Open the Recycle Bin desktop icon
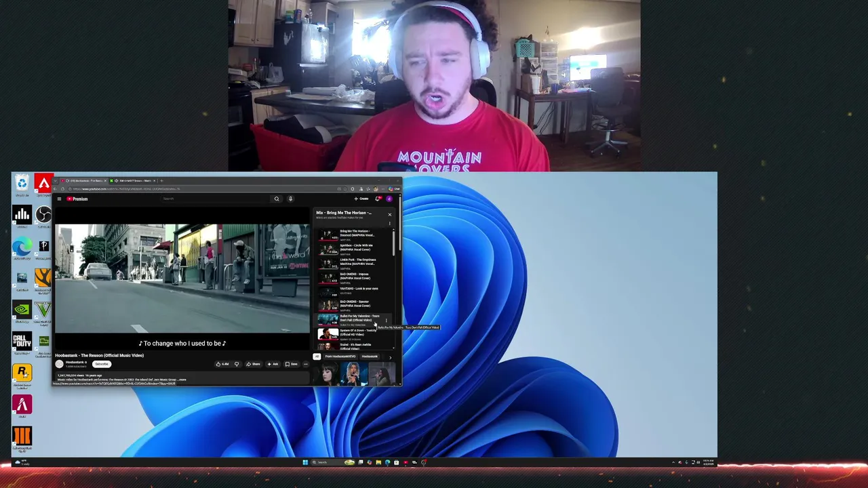 point(22,184)
